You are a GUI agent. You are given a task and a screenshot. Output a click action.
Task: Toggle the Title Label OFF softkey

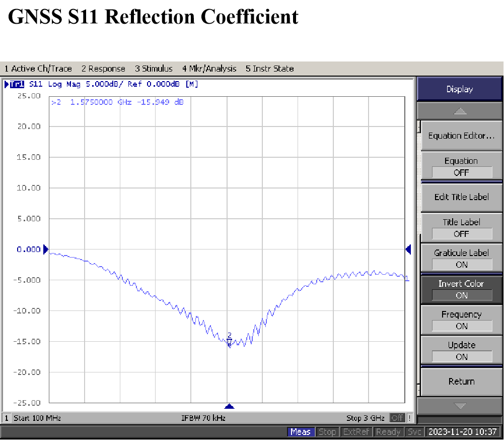pos(461,228)
